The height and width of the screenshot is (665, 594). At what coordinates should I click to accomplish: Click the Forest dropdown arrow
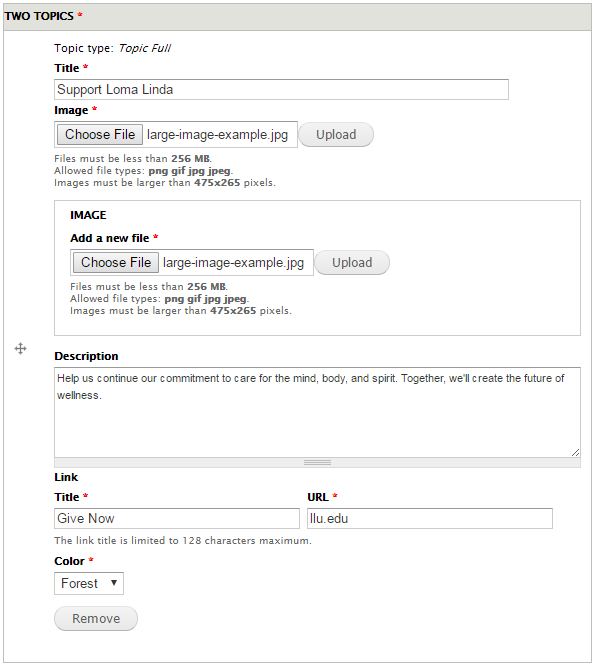114,583
